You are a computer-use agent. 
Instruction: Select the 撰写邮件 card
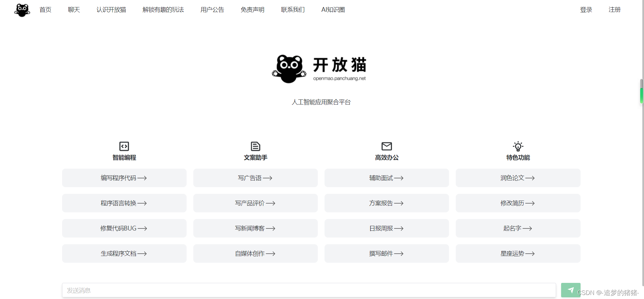tap(387, 253)
